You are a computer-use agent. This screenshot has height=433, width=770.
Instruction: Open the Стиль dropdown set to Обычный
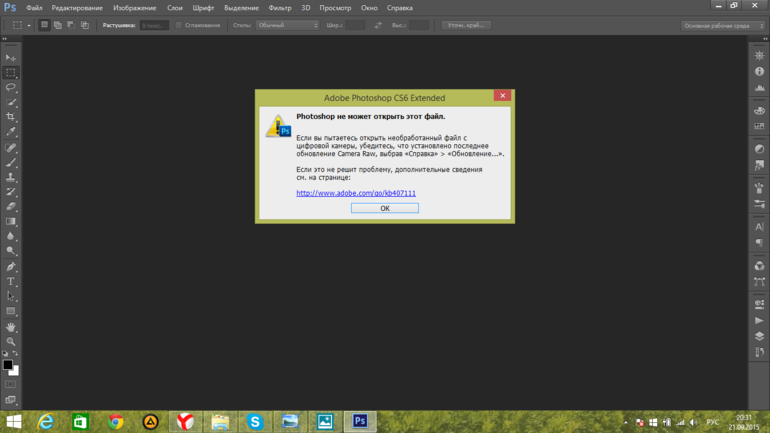[287, 25]
